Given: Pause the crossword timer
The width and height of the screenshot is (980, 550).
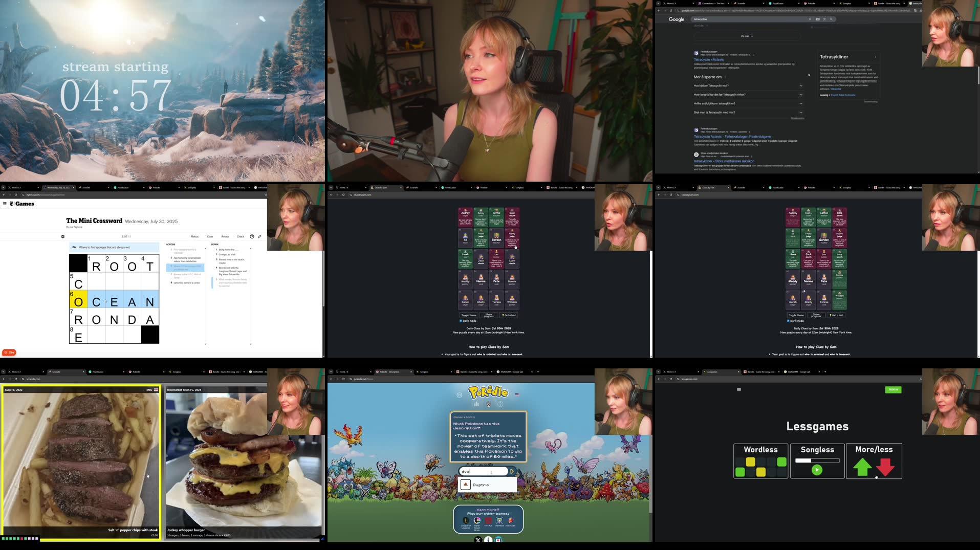Looking at the screenshot, I should (x=129, y=237).
